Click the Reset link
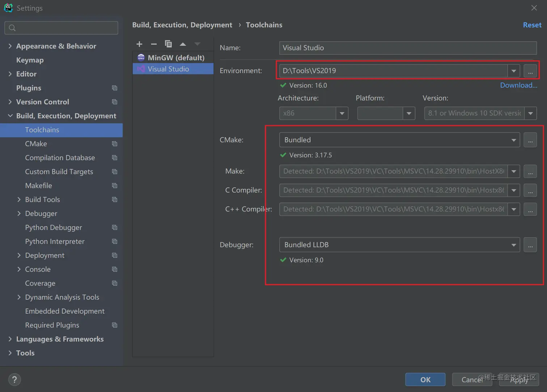This screenshot has height=392, width=547. click(532, 25)
